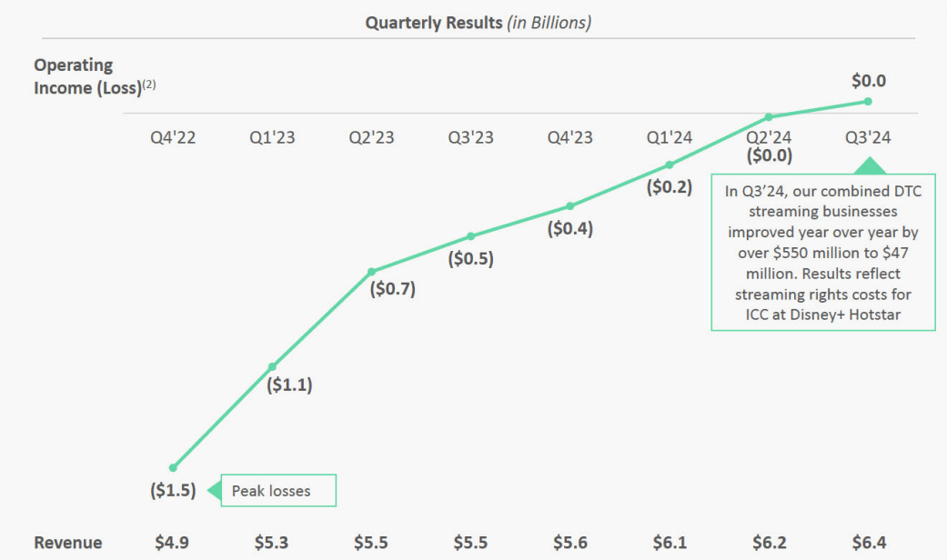This screenshot has width=947, height=560.
Task: Select the Q1'23 data point marker
Action: (272, 366)
